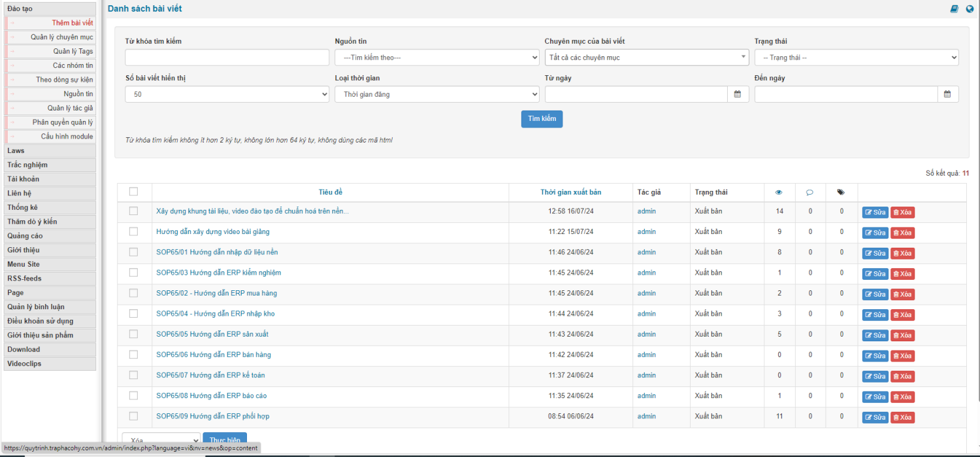Screen dimensions: 980x457
Task: Open article link SOP65/03 Hướng dẫn ERP kiểm nghiệm
Action: pyautogui.click(x=218, y=273)
